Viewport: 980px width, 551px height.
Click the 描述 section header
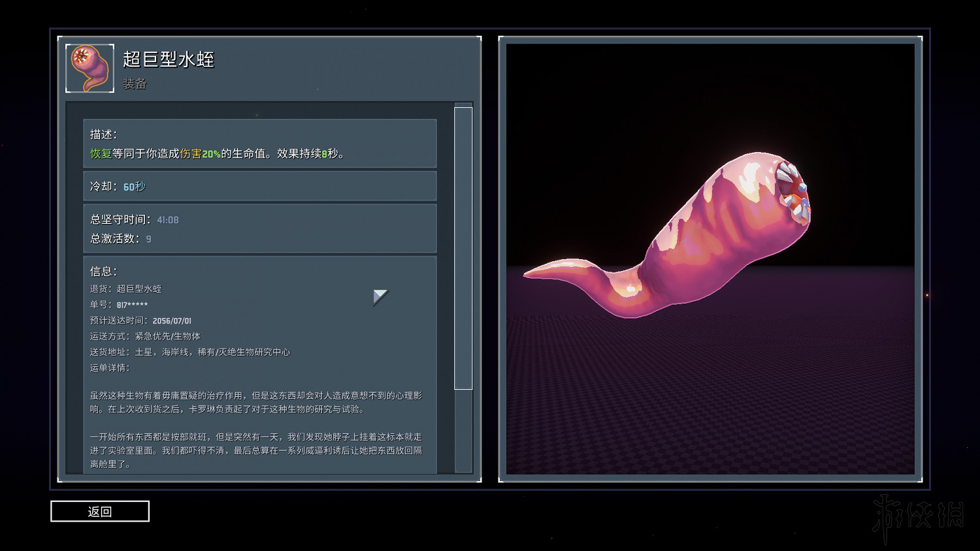coord(103,134)
